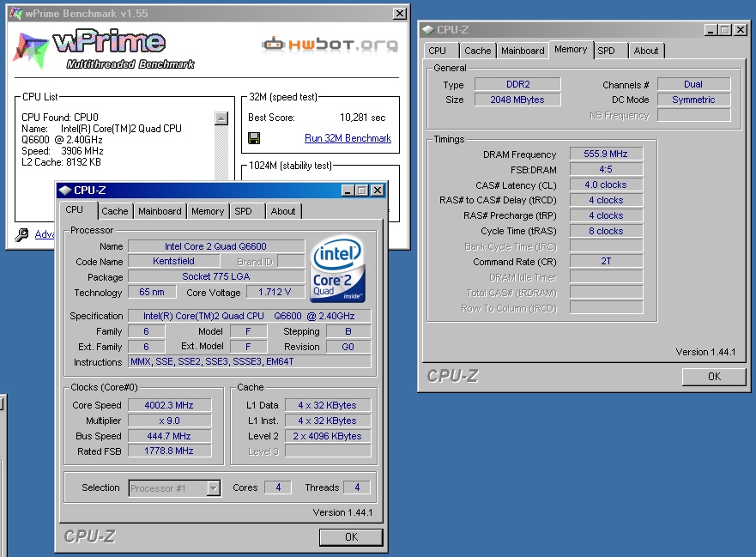Close the CPU-Z Memory window
Viewport: 756px width, 557px height.
741,30
